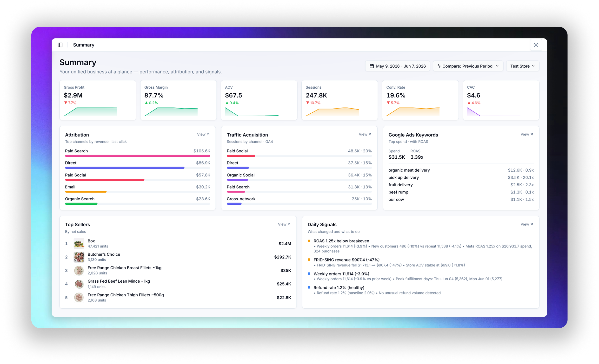Click the AOV green sparkline chart
The image size is (599, 364).
click(252, 112)
